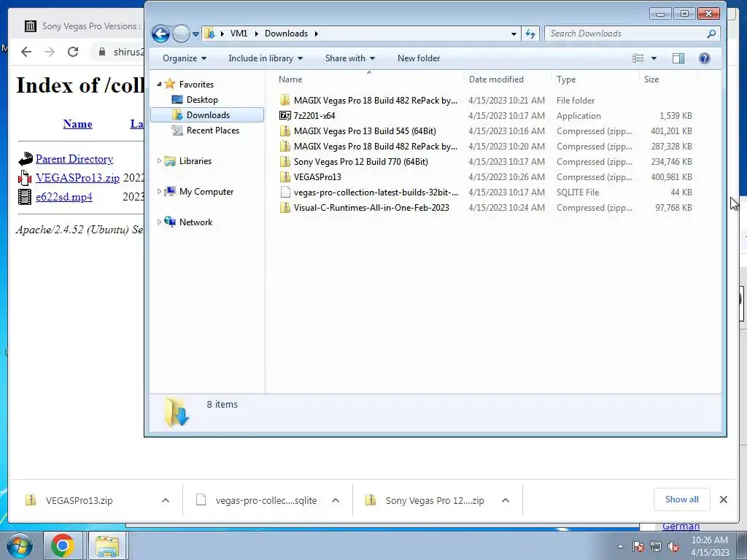Open the view options dropdown arrow

654,58
